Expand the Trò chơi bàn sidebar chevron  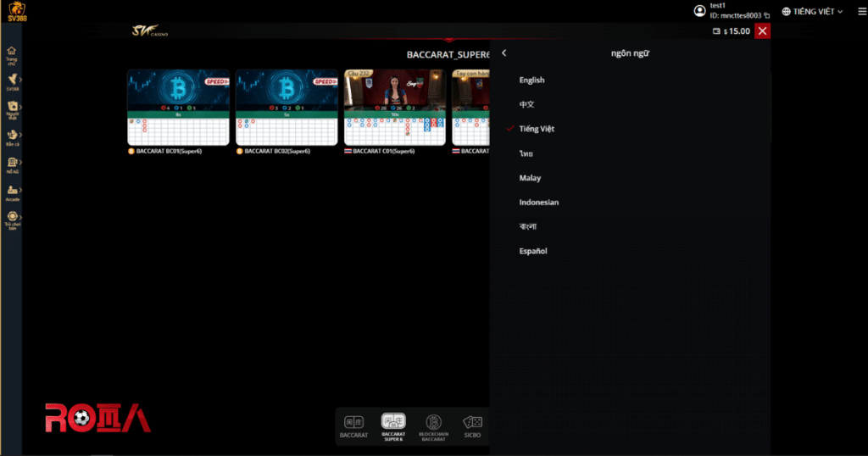(20, 217)
